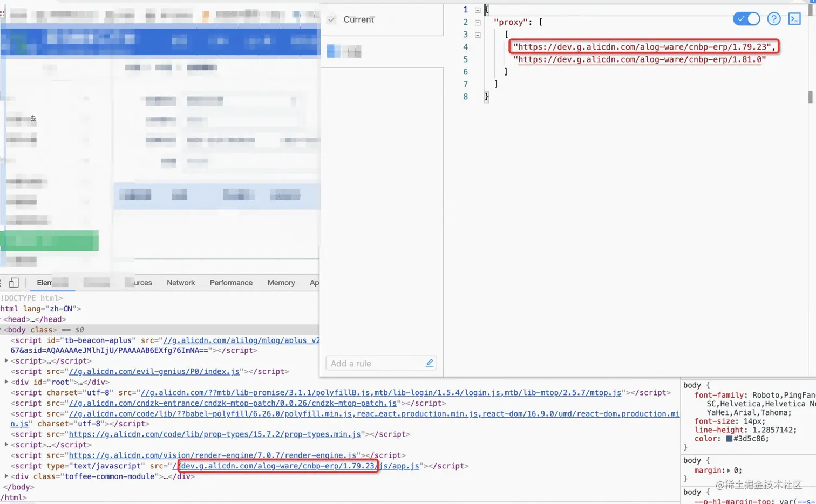Screen dimensions: 816x504
Task: Open the render-engine.js script link
Action: pos(213,455)
